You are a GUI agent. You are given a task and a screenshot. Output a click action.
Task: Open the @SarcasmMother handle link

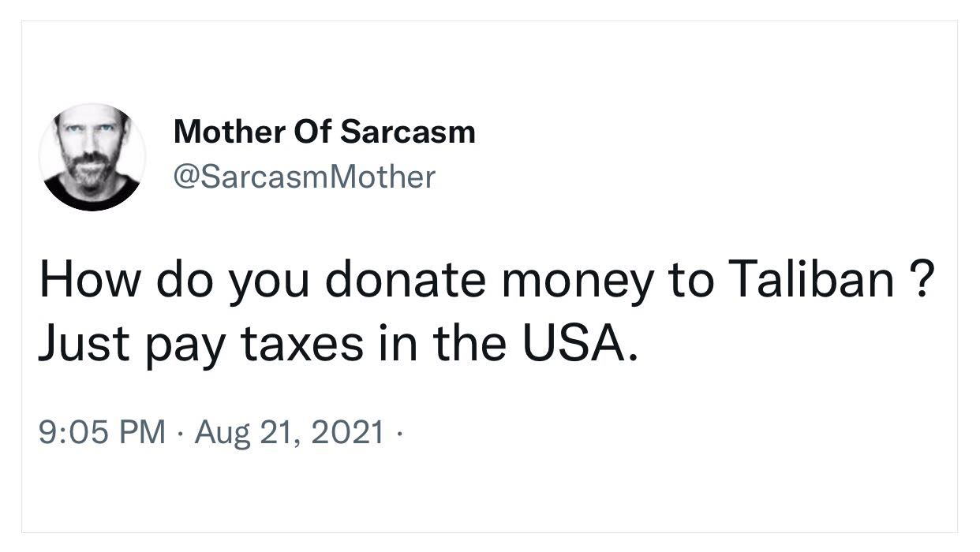304,177
